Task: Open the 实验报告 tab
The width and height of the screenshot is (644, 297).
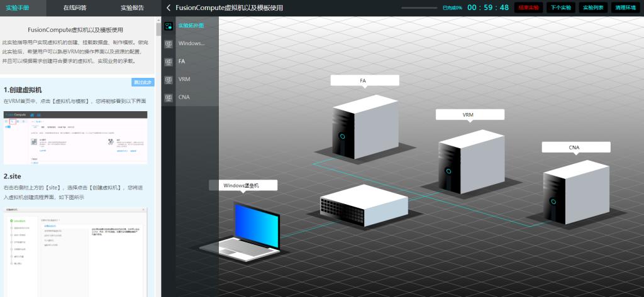Action: 132,8
